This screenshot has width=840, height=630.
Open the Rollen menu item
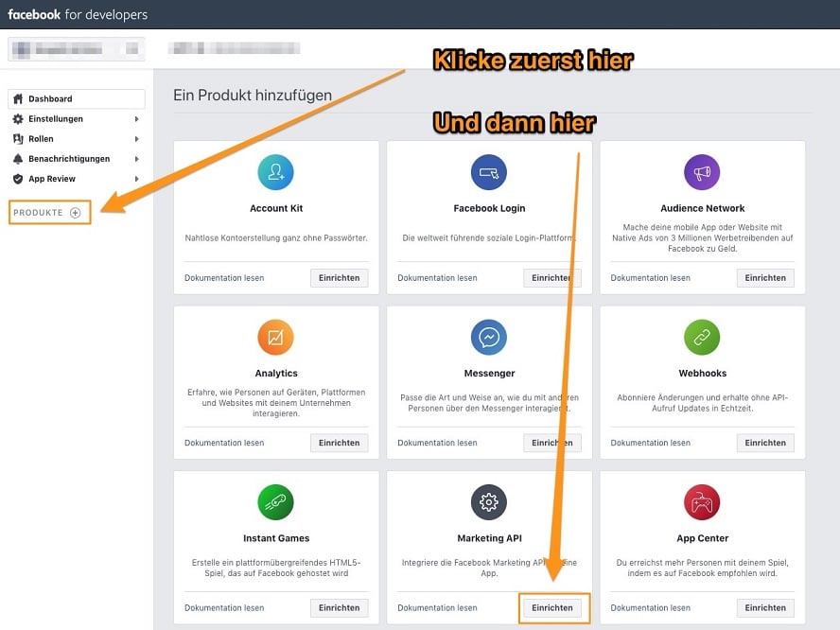pos(77,139)
